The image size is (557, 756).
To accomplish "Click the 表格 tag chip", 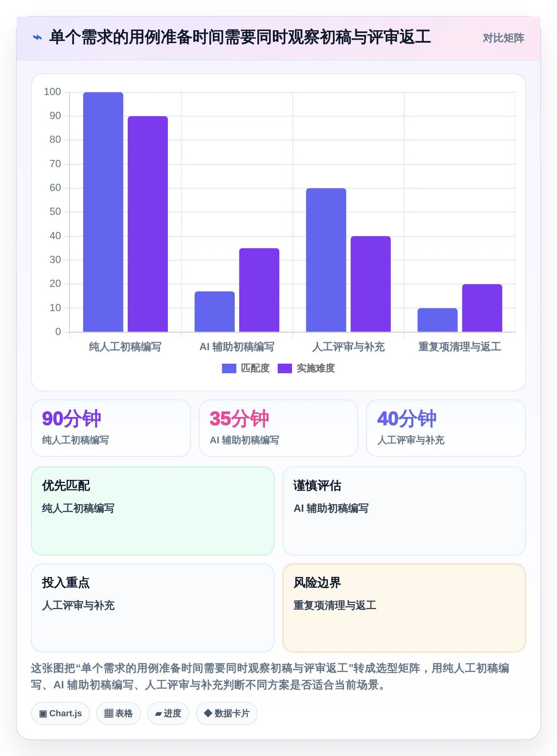I will (x=118, y=713).
